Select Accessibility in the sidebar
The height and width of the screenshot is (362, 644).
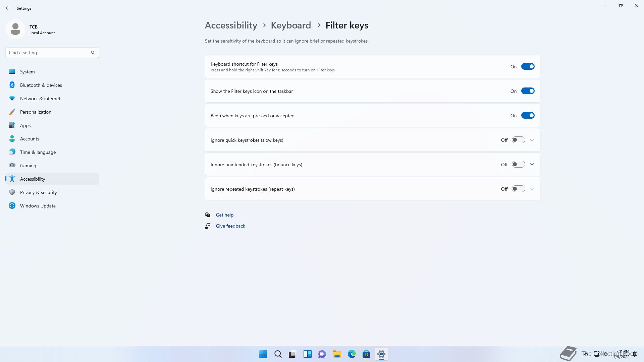52,179
